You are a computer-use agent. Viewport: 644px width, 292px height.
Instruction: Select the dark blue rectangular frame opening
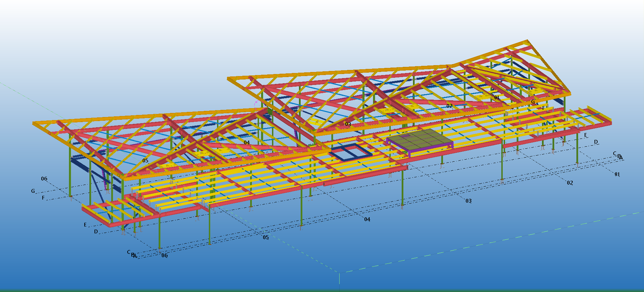coord(350,152)
